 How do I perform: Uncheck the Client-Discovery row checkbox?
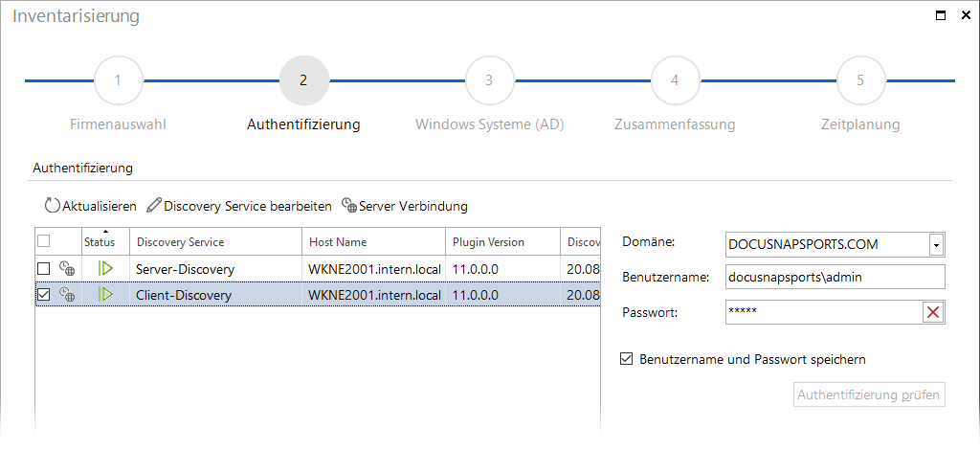44,295
